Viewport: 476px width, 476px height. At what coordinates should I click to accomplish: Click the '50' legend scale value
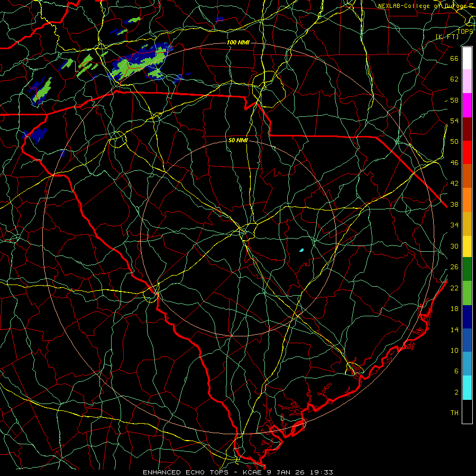(454, 141)
